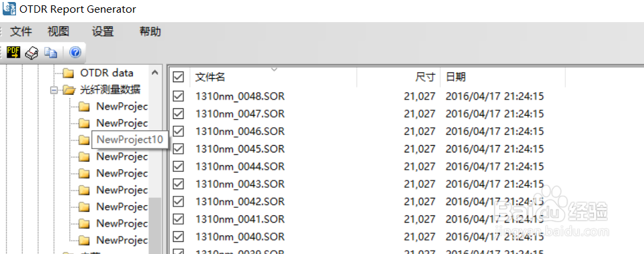Uncheck the 1310nm_0043.SOR checkbox
Image resolution: width=644 pixels, height=254 pixels.
(178, 184)
